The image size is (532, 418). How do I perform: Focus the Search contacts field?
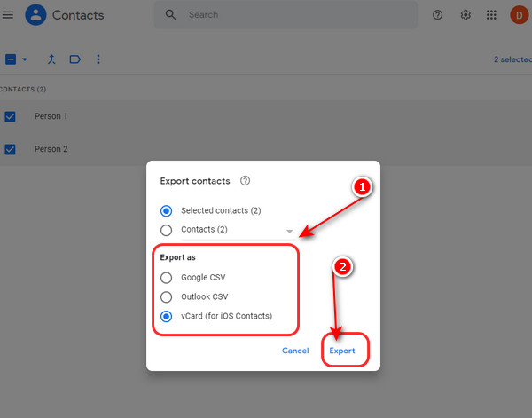point(286,14)
